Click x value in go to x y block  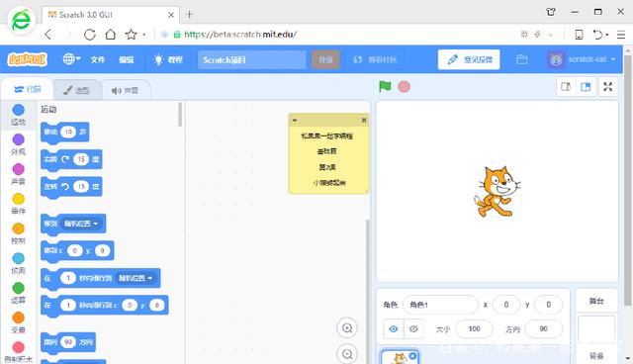click(x=75, y=250)
